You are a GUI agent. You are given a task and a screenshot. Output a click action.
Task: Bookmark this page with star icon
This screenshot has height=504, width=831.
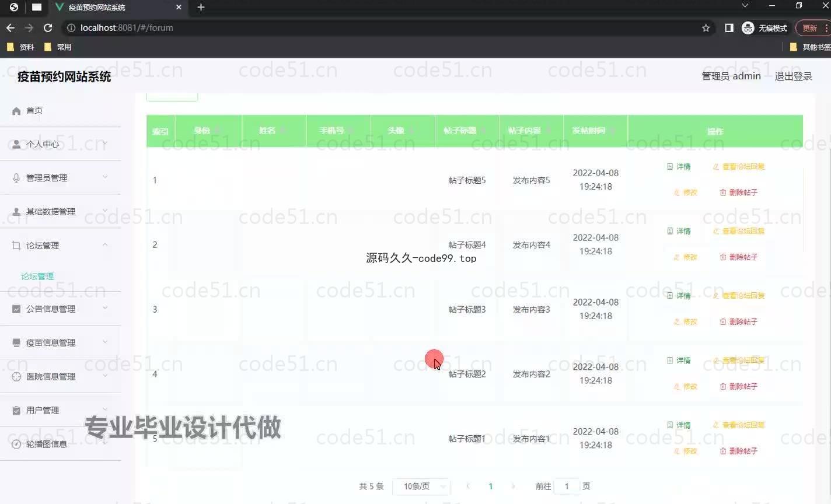pyautogui.click(x=706, y=28)
